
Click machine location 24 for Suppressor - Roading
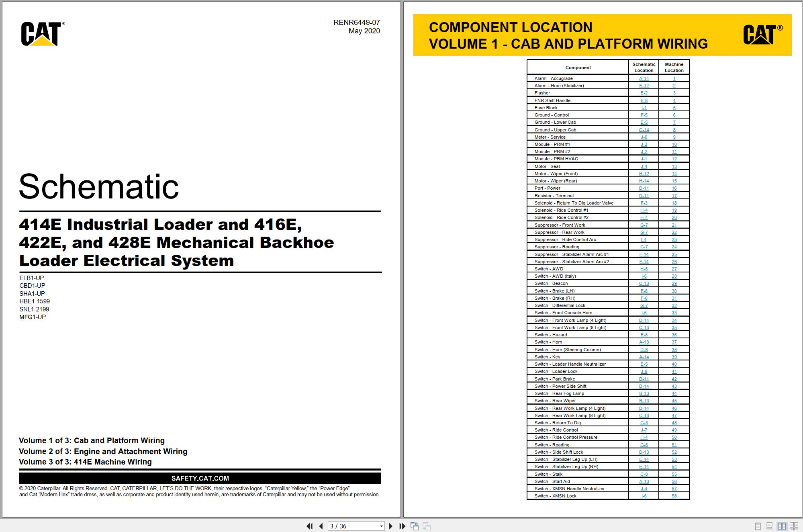(674, 247)
